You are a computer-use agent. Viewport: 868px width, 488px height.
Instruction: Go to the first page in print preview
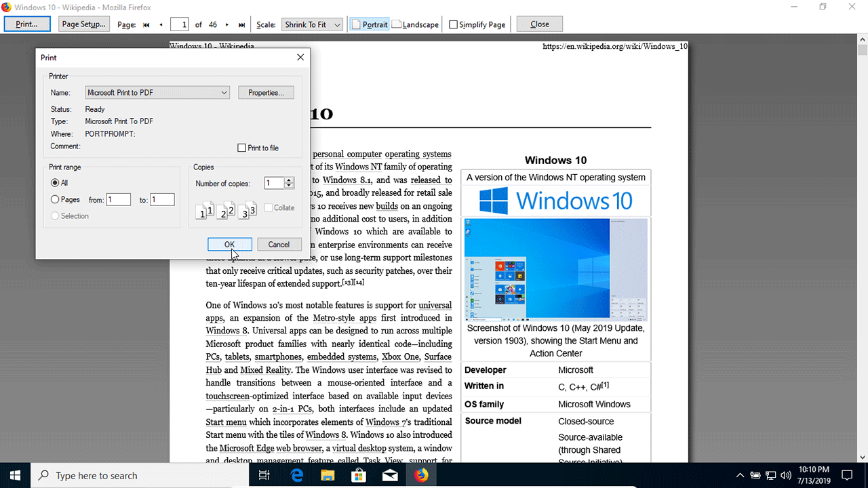pyautogui.click(x=146, y=24)
